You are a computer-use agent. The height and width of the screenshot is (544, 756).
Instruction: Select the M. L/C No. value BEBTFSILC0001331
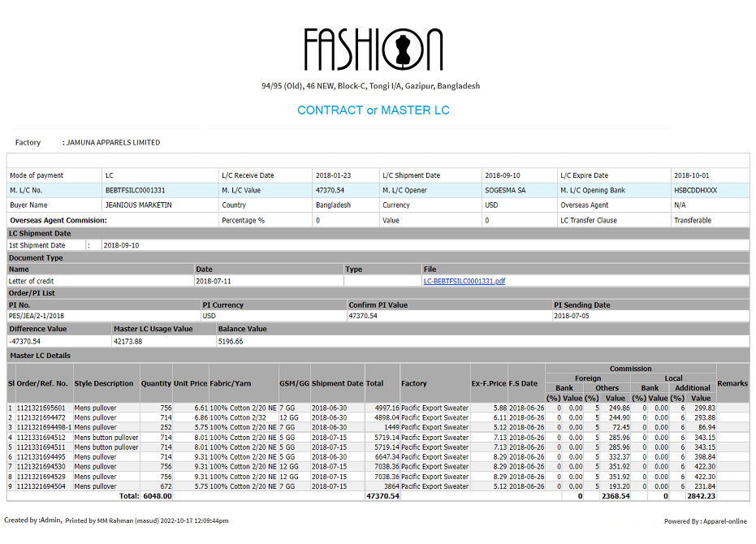coord(135,190)
